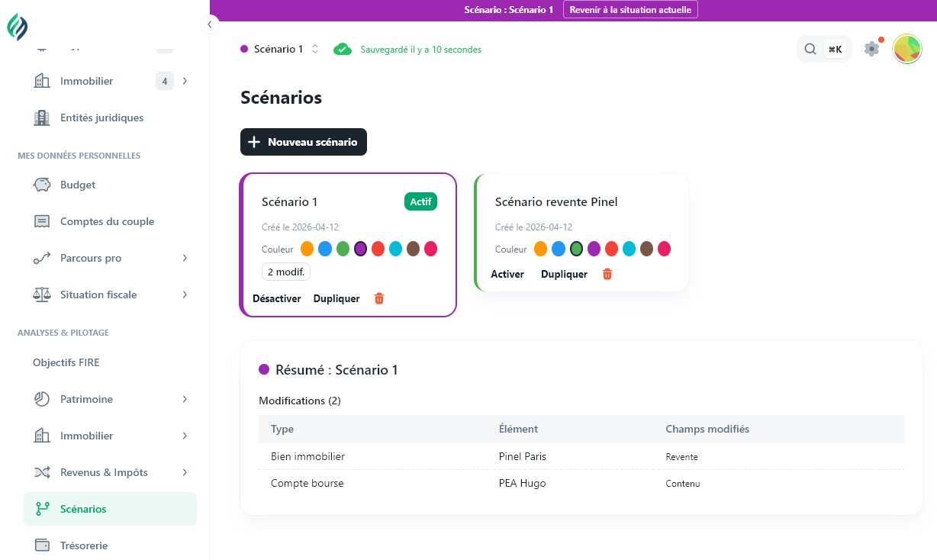Open search with the magnifier icon
937x560 pixels.
click(810, 50)
